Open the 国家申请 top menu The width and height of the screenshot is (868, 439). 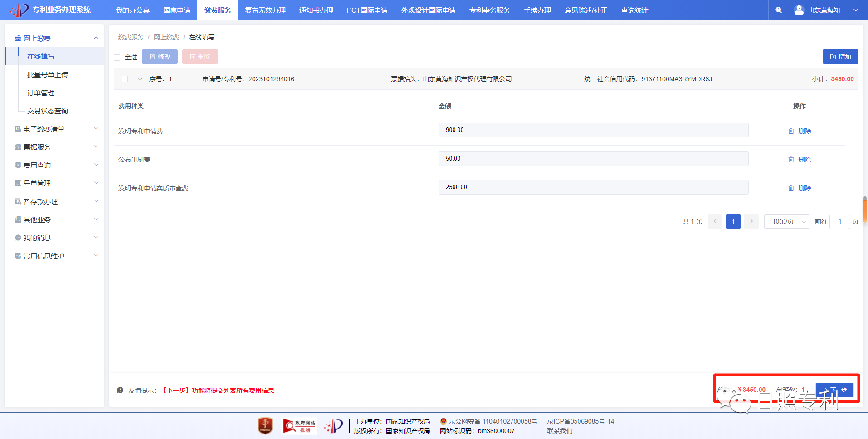click(x=177, y=10)
